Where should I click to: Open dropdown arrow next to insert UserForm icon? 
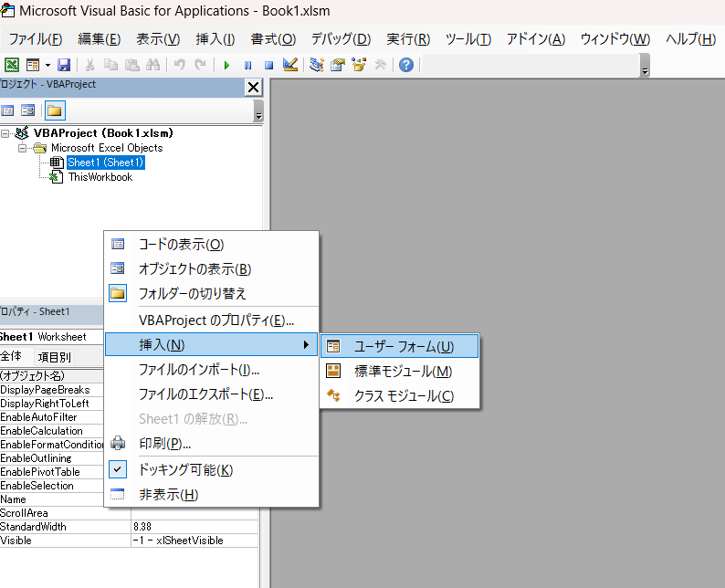pos(47,65)
